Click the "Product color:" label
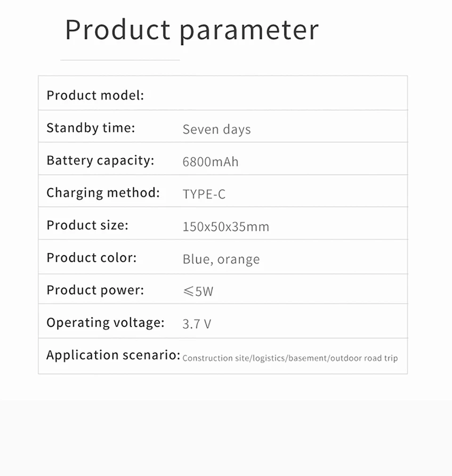Image resolution: width=452 pixels, height=476 pixels. (91, 258)
